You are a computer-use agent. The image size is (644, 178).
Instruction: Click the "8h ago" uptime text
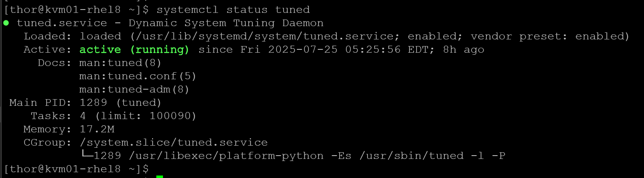click(x=463, y=50)
